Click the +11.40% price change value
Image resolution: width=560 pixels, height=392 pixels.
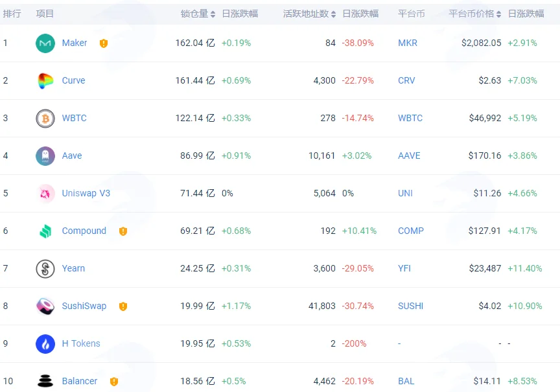pos(524,268)
